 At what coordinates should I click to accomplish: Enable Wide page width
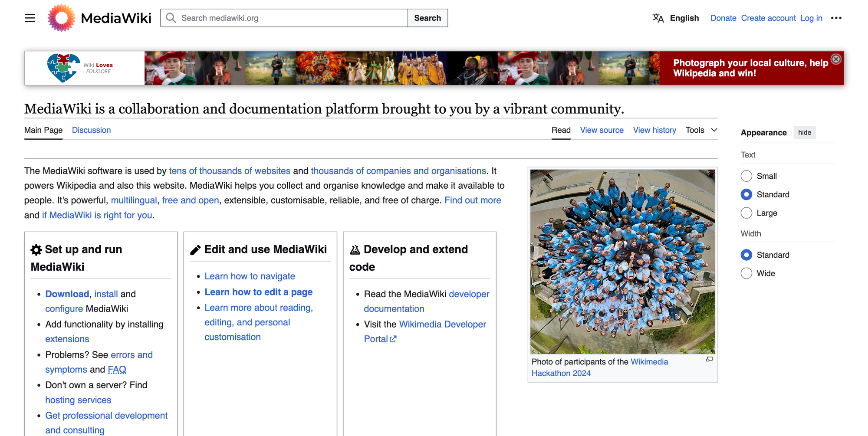(x=746, y=273)
